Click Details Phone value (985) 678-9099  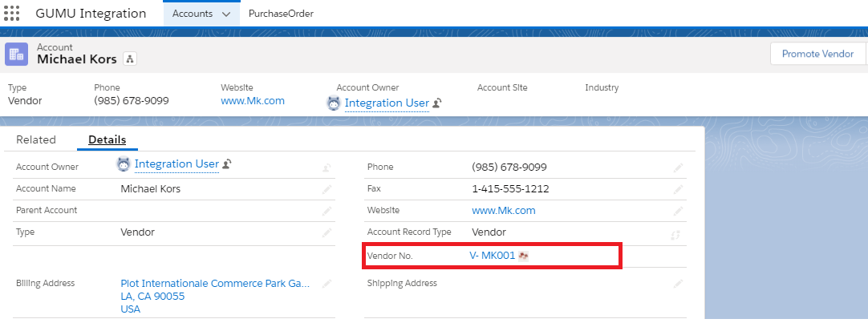click(509, 167)
